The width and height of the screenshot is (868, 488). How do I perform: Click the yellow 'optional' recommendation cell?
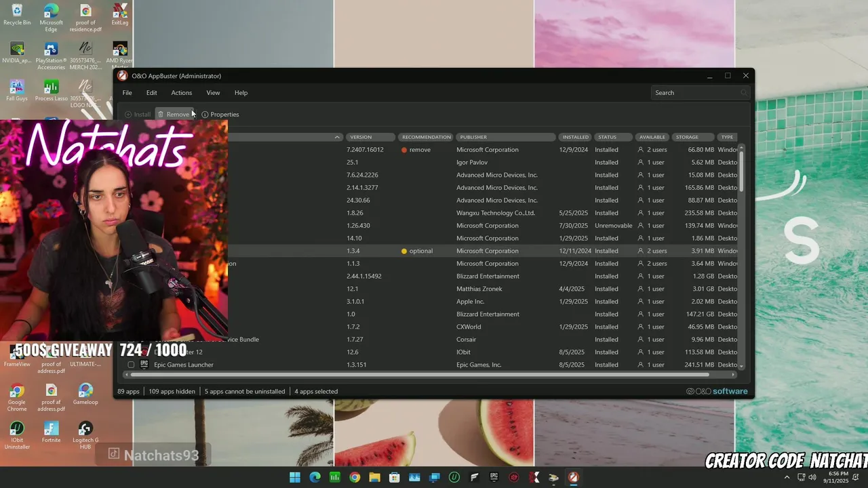tap(417, 251)
